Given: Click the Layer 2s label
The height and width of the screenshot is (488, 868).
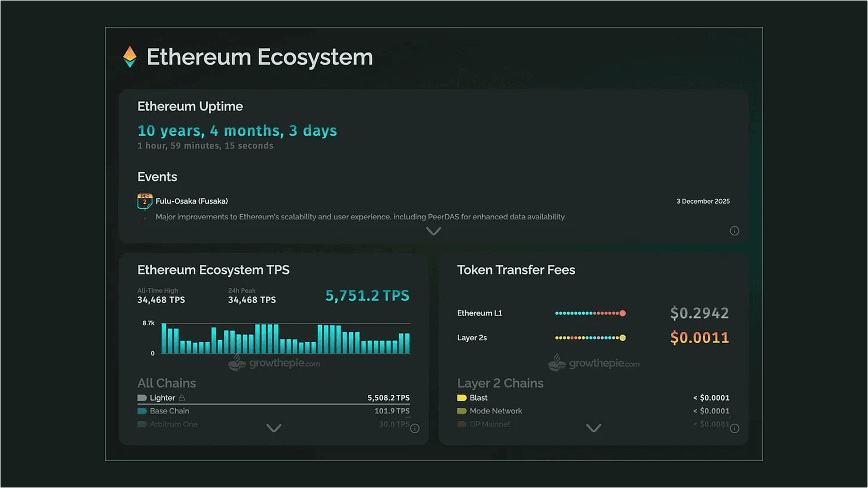Looking at the screenshot, I should (x=472, y=338).
